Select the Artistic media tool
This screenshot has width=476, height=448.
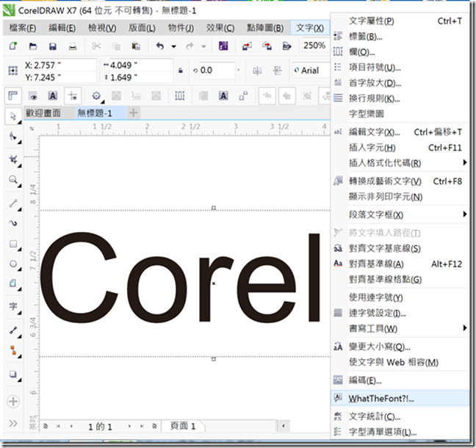coord(13,223)
